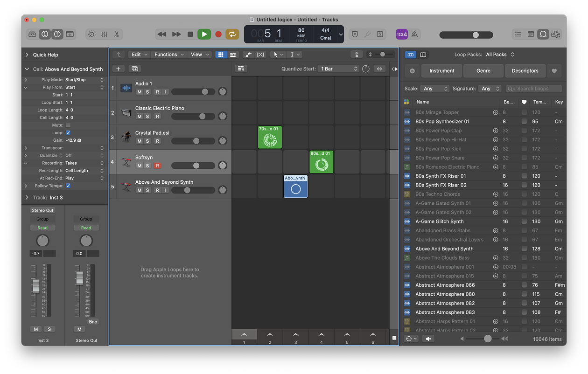Open the Browsers media button
This screenshot has width=588, height=374.
(x=555, y=34)
